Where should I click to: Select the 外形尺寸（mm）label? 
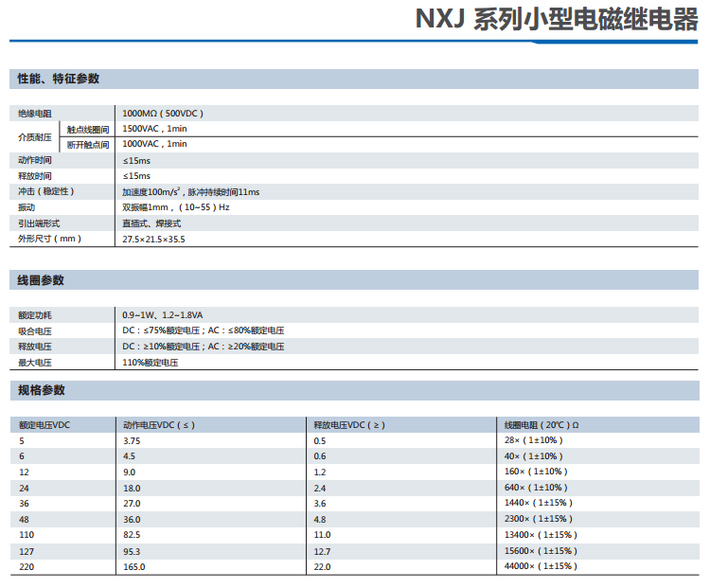50,239
